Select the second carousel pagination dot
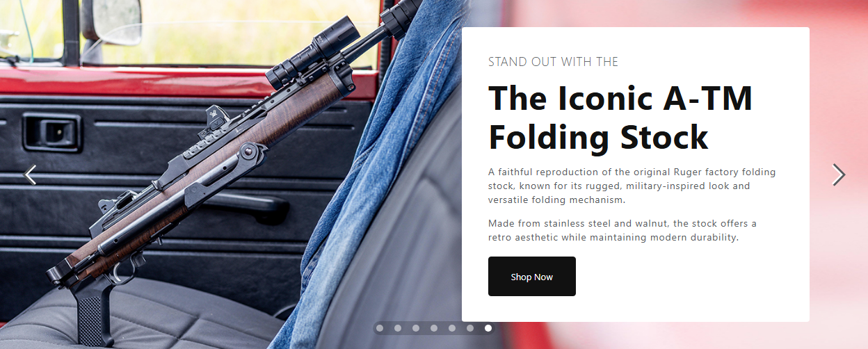868x349 pixels. [x=398, y=328]
